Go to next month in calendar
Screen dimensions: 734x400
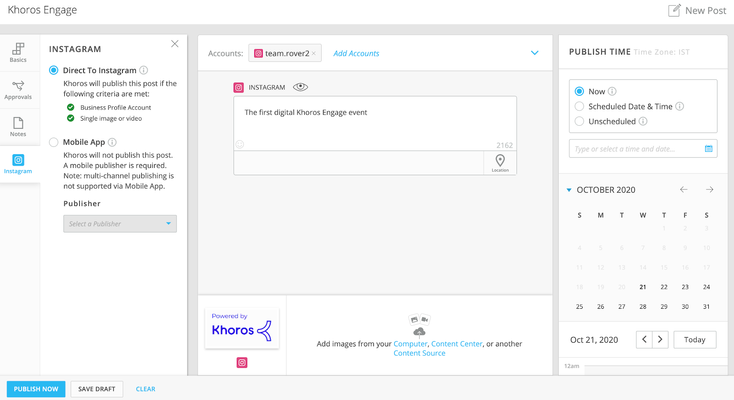tap(710, 190)
